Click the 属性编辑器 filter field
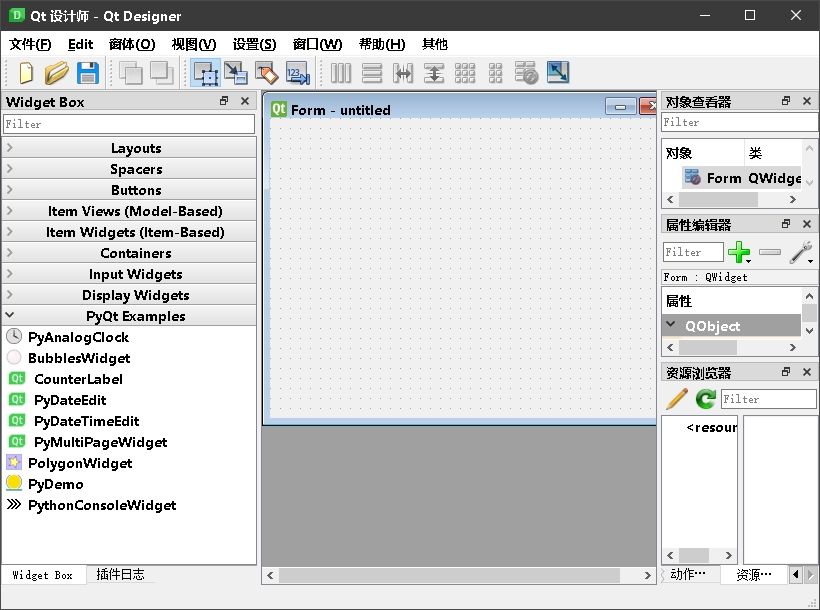Viewport: 820px width, 610px height. (x=693, y=252)
